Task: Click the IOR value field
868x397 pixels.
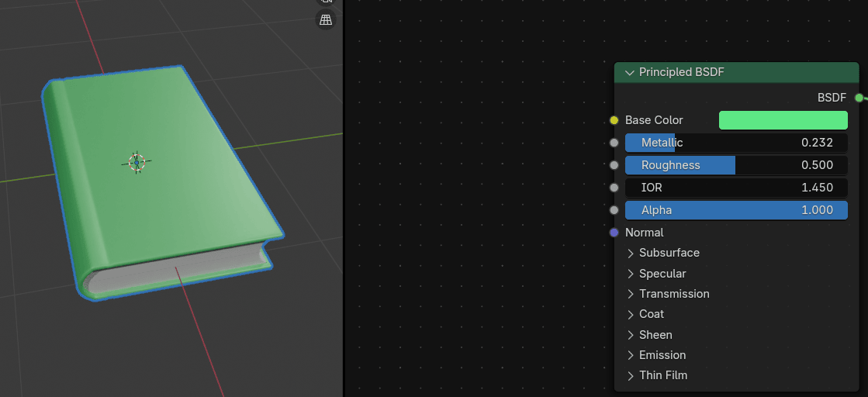Action: (735, 188)
